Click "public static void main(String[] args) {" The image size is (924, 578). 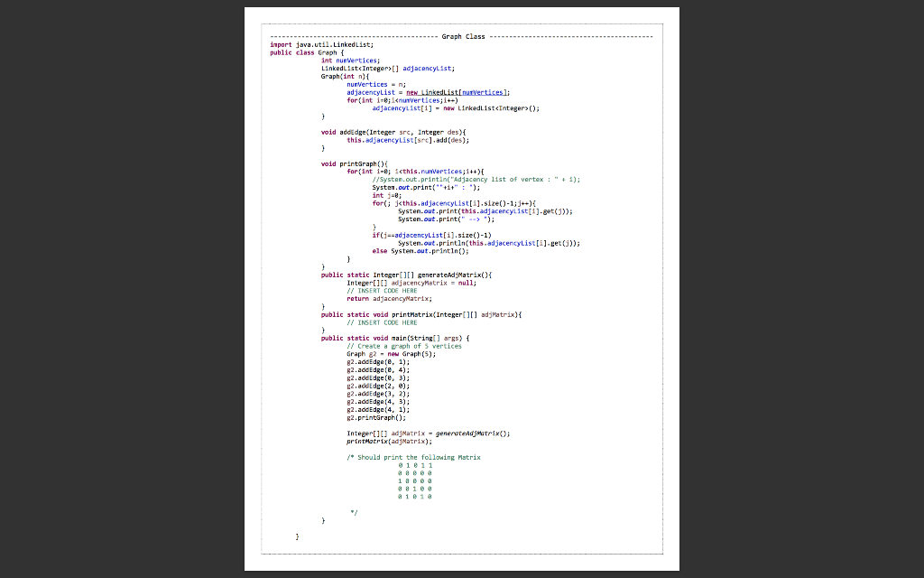pos(395,339)
